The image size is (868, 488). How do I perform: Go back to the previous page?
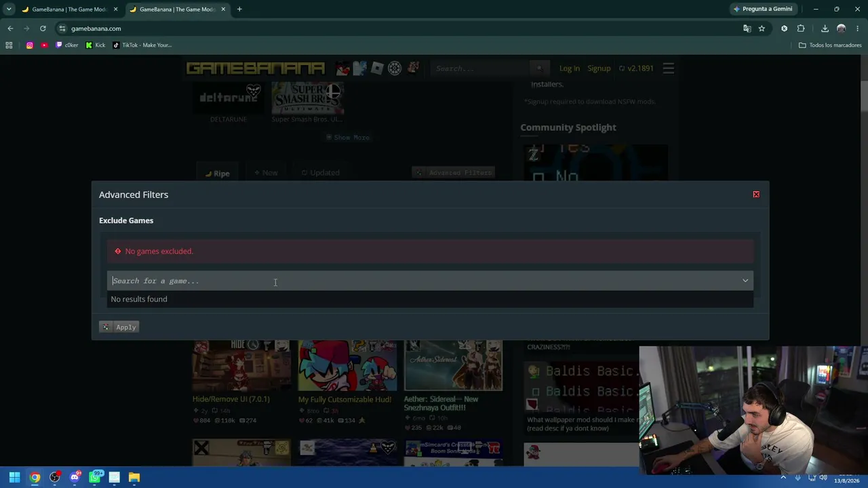pyautogui.click(x=10, y=28)
